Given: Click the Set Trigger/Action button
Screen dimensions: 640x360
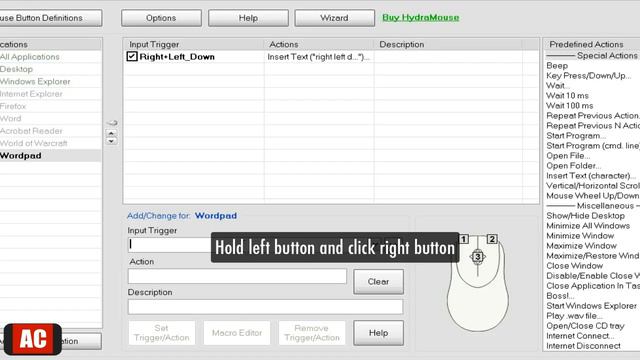Looking at the screenshot, I should pyautogui.click(x=162, y=333).
